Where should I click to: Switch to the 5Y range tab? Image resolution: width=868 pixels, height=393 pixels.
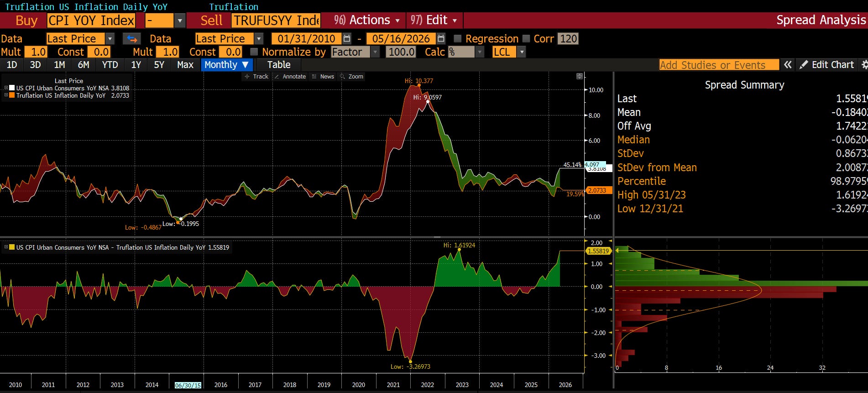(159, 65)
